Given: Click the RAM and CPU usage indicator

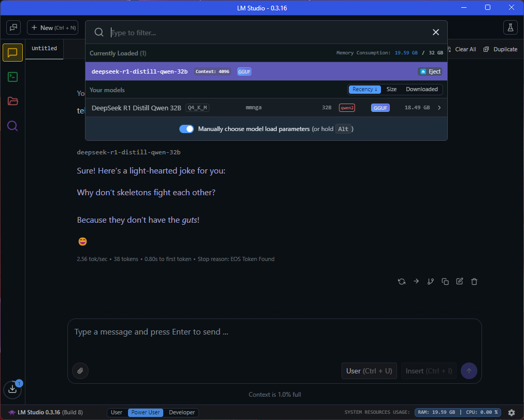Looking at the screenshot, I should click(x=458, y=412).
